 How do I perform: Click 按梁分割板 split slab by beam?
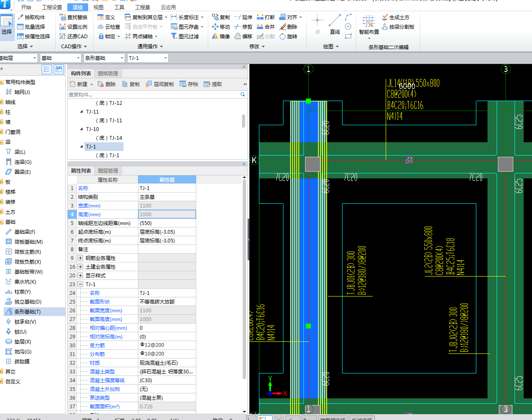[x=398, y=27]
